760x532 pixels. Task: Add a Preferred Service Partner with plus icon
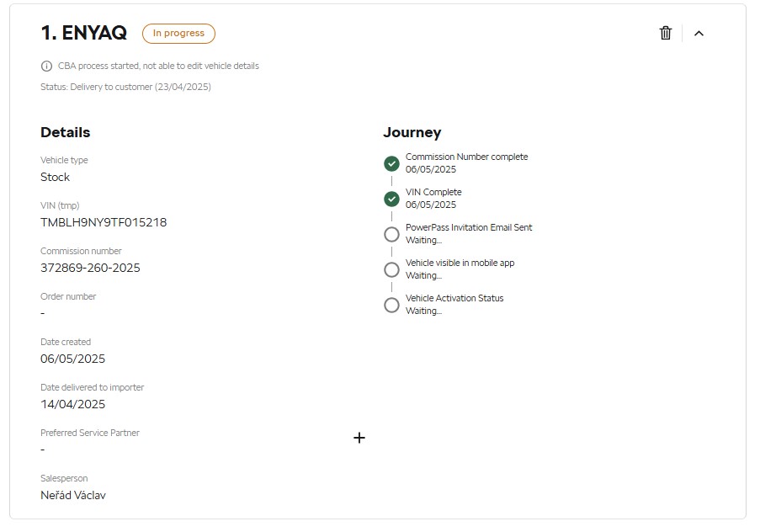(359, 438)
